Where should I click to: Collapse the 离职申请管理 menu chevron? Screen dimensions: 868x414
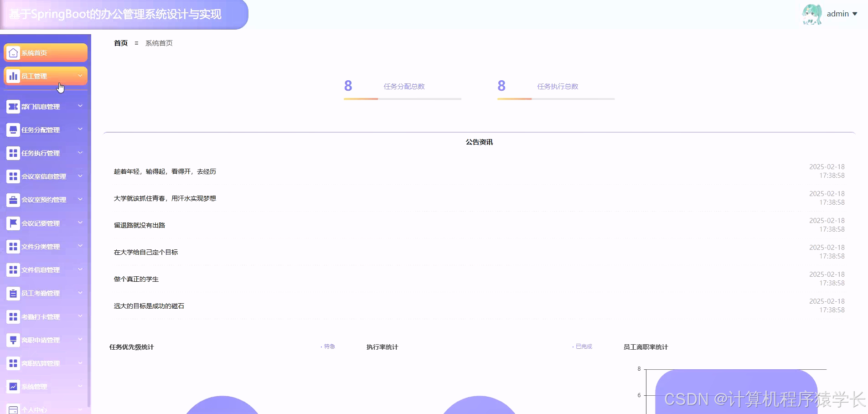coord(80,340)
